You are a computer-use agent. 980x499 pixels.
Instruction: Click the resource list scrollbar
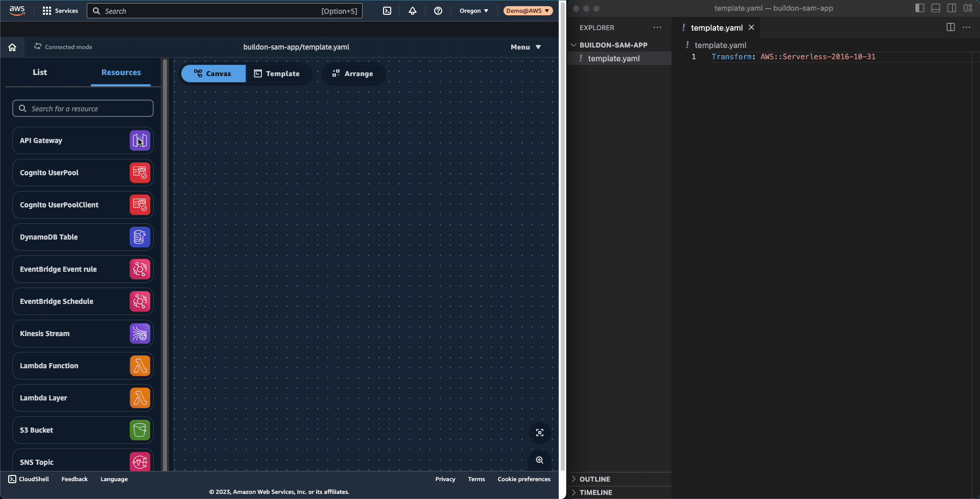click(165, 264)
